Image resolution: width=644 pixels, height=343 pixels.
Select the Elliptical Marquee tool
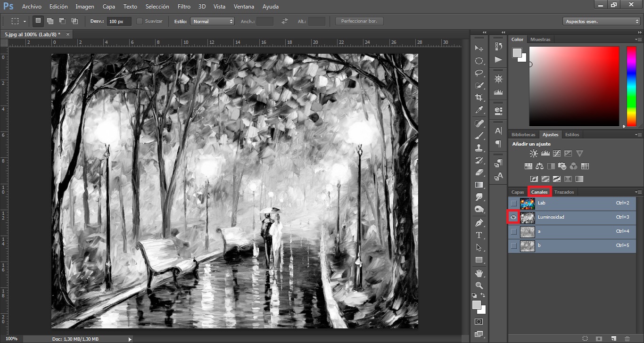[479, 61]
